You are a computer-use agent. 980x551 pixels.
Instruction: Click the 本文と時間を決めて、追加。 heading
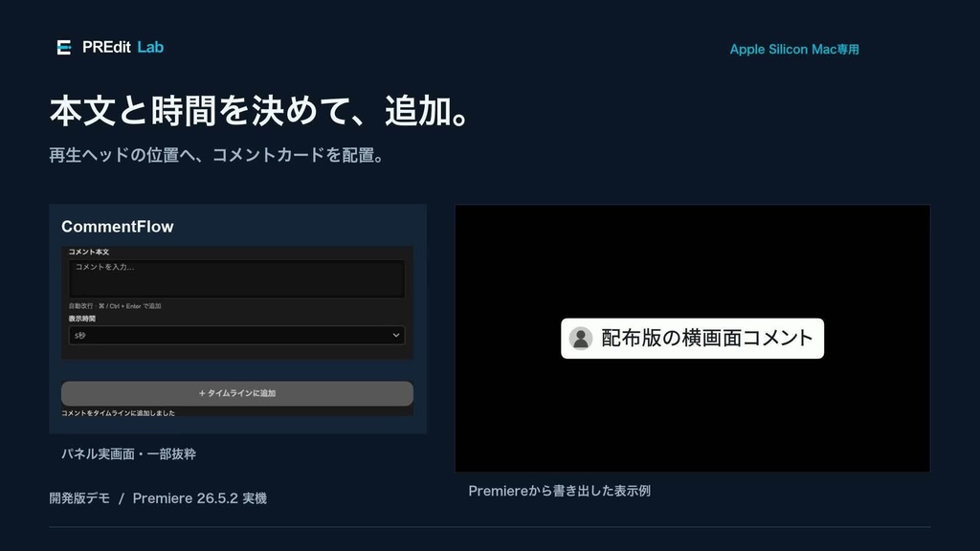click(260, 111)
